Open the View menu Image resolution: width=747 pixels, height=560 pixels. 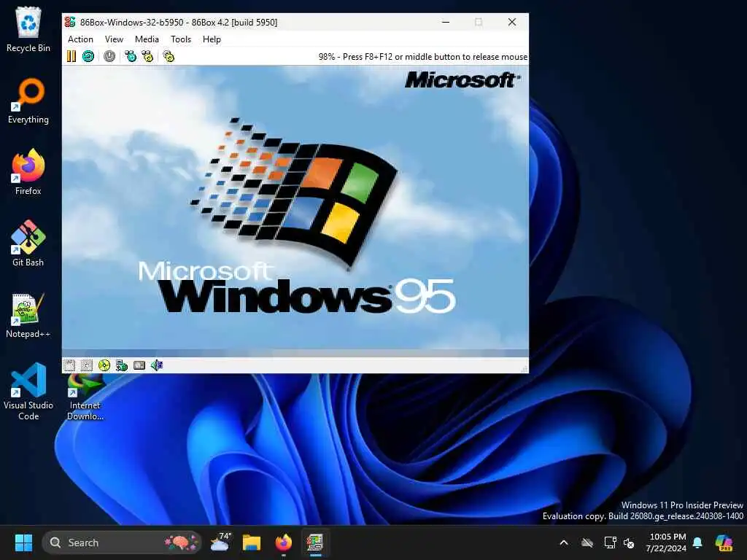click(114, 39)
